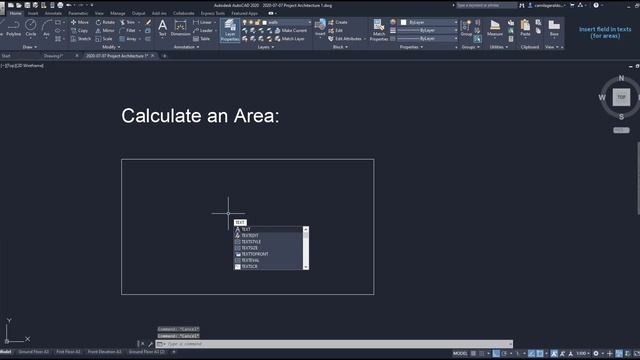This screenshot has height=360, width=640.
Task: Toggle layer on/off lightbulb in the layer dropdown
Action: pyautogui.click(x=244, y=22)
